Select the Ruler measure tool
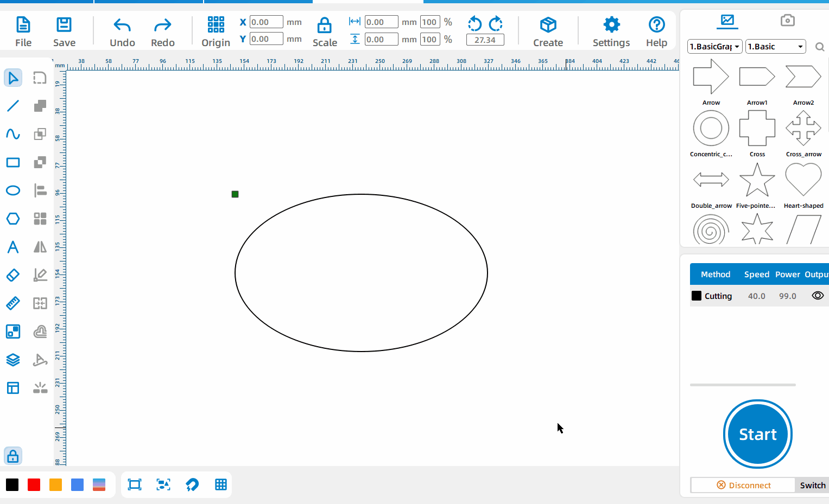The height and width of the screenshot is (504, 829). (13, 303)
